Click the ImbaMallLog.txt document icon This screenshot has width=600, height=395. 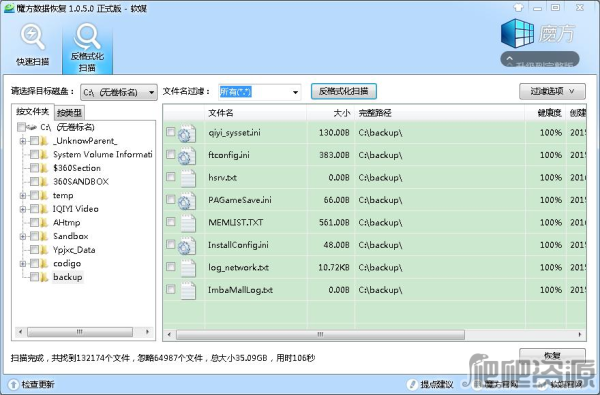point(188,291)
